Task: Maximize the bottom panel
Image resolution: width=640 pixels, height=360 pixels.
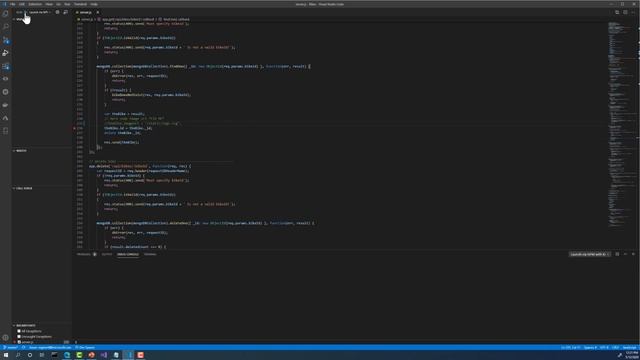Action: pos(625,254)
